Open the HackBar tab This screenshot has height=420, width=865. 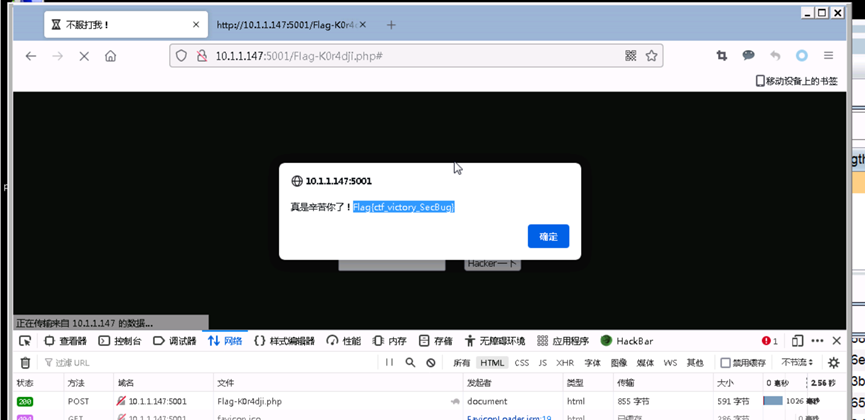coord(627,341)
